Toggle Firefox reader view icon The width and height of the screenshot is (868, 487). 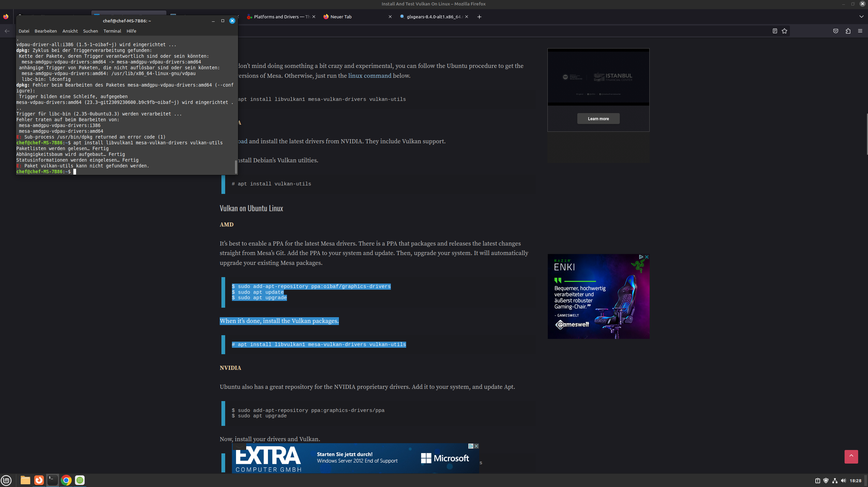(x=775, y=31)
